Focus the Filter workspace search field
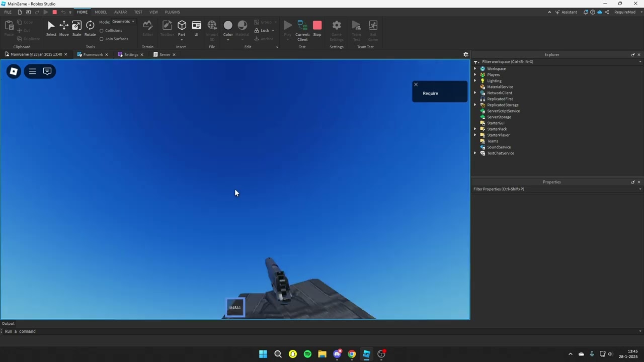This screenshot has width=644, height=362. (x=558, y=62)
